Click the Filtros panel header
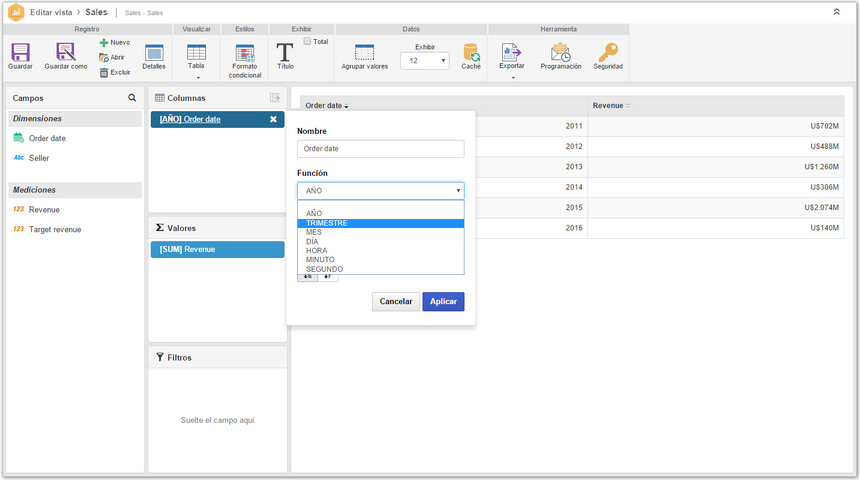The height and width of the screenshot is (480, 860). [218, 357]
